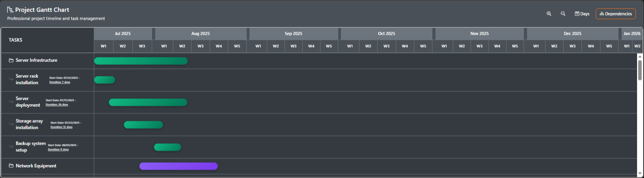644x178 pixels.
Task: Click the green Backup system setup bar
Action: click(x=168, y=147)
